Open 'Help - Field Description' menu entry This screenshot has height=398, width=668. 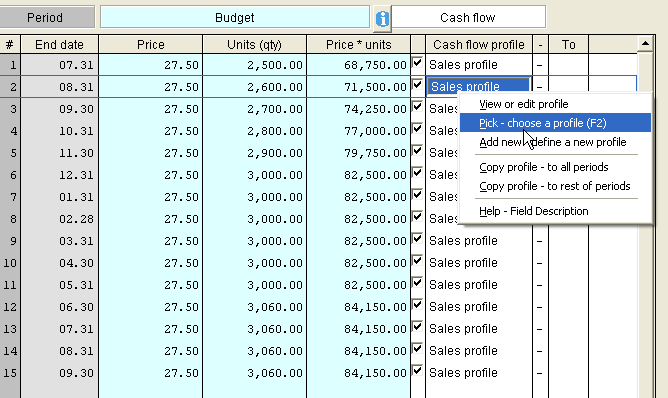(x=555, y=211)
